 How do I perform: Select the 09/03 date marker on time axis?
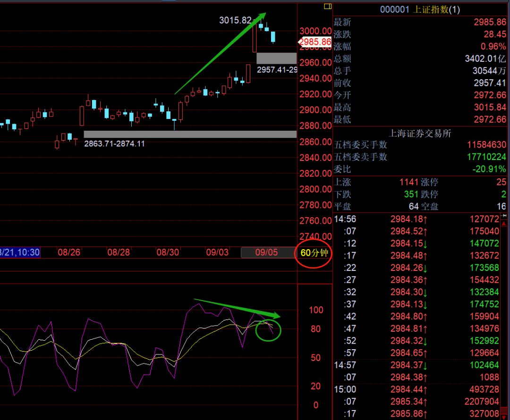[x=217, y=252]
